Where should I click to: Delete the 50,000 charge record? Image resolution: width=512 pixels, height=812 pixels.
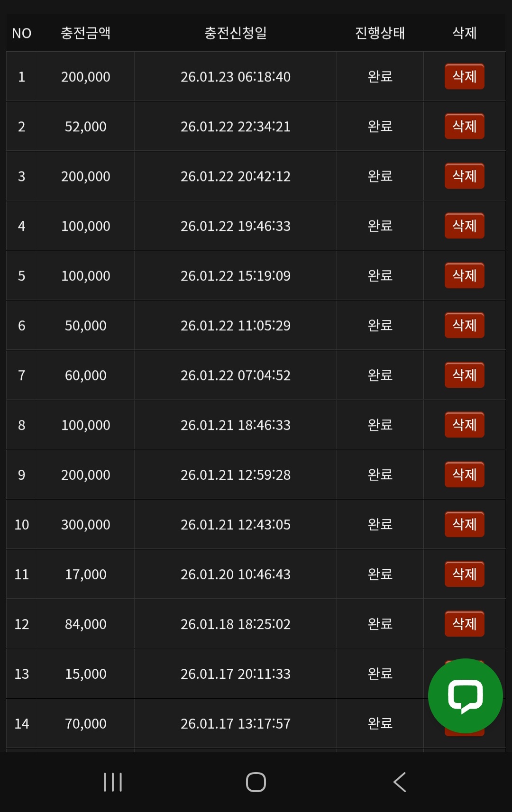pos(464,325)
